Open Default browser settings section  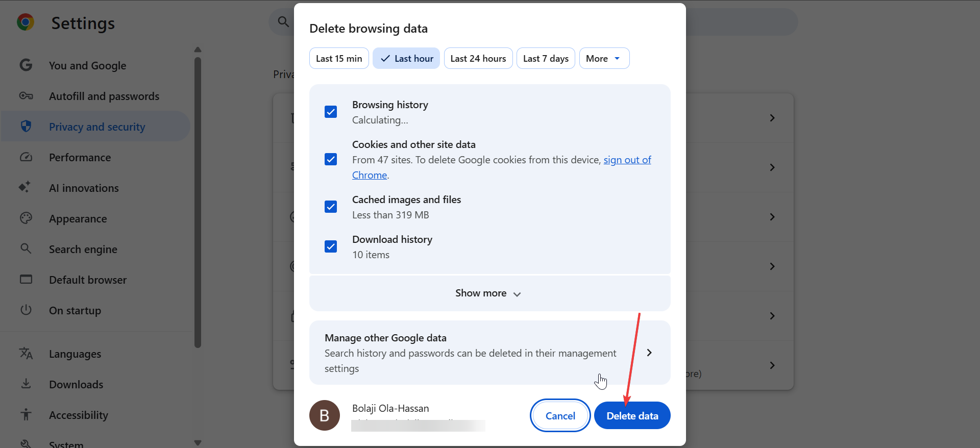coord(95,280)
